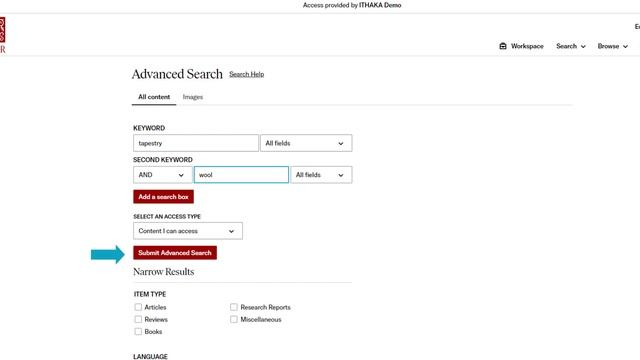This screenshot has height=360, width=640.
Task: Open the second keyword All fields dropdown
Action: (x=321, y=175)
